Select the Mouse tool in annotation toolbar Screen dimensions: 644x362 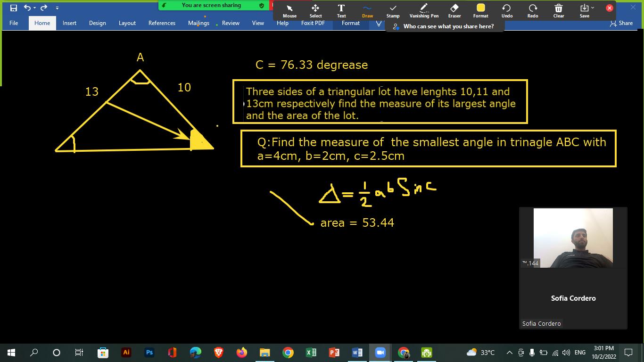(289, 10)
